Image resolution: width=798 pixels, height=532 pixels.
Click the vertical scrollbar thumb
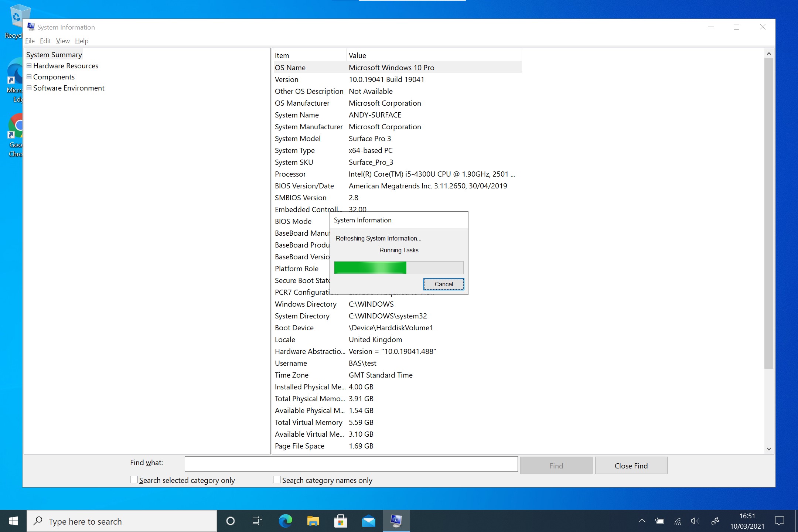[769, 214]
